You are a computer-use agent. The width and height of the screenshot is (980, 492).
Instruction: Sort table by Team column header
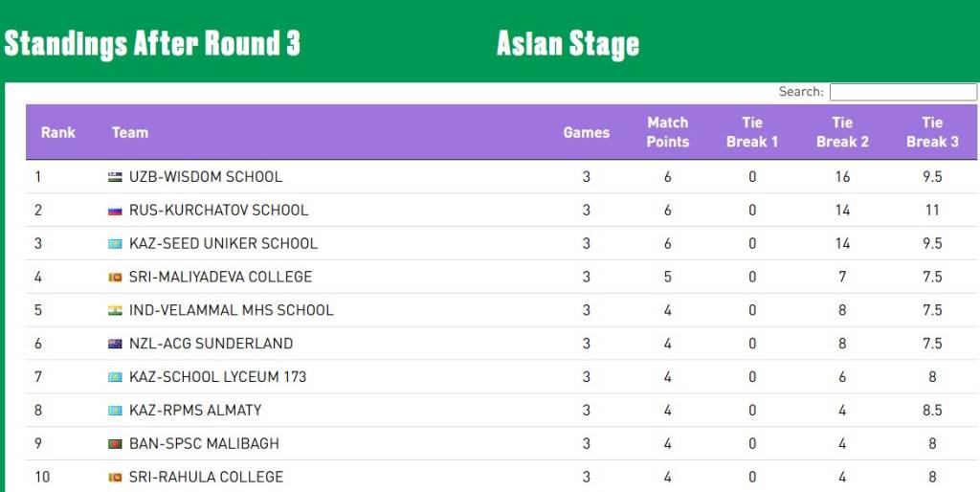click(130, 132)
